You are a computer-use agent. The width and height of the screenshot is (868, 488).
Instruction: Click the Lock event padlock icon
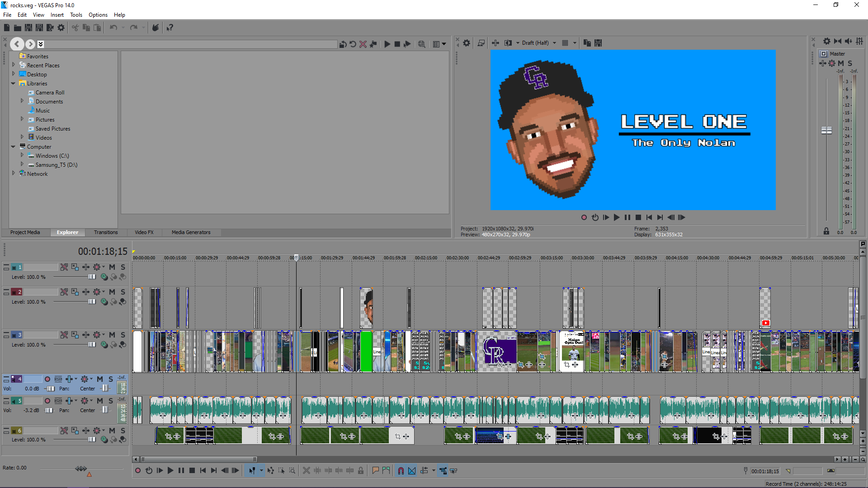(x=361, y=471)
